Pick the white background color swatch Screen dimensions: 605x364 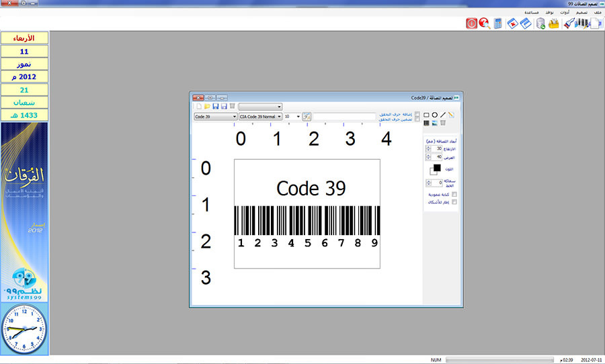pyautogui.click(x=432, y=171)
